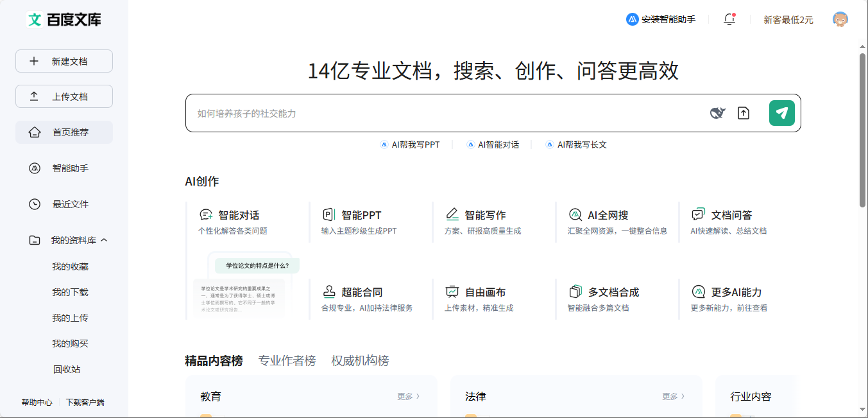
Task: Click 个性化解答各类问题 description text
Action: point(233,231)
